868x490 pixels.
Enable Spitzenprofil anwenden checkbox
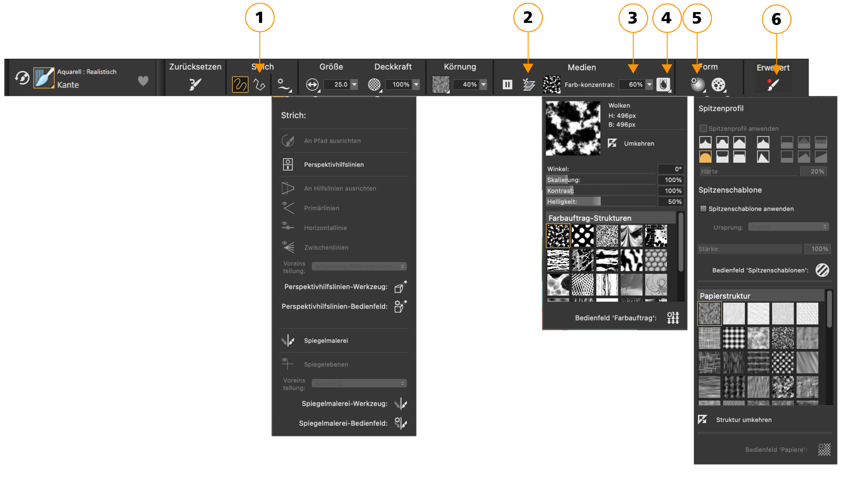coord(703,128)
